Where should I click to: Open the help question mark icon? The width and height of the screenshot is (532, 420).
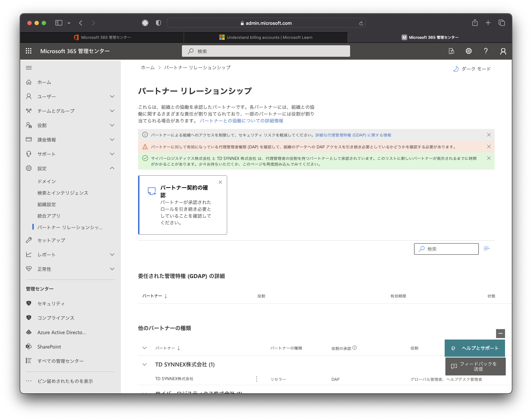486,51
